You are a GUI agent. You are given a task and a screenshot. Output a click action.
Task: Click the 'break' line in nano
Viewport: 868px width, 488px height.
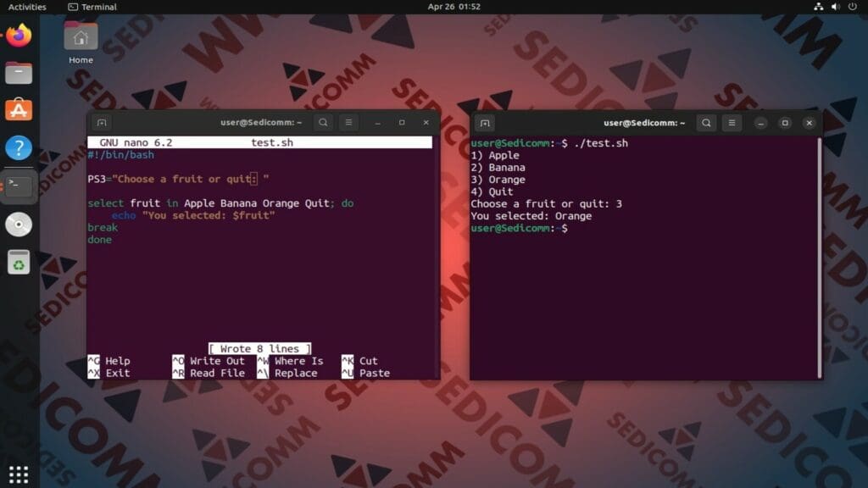(103, 227)
